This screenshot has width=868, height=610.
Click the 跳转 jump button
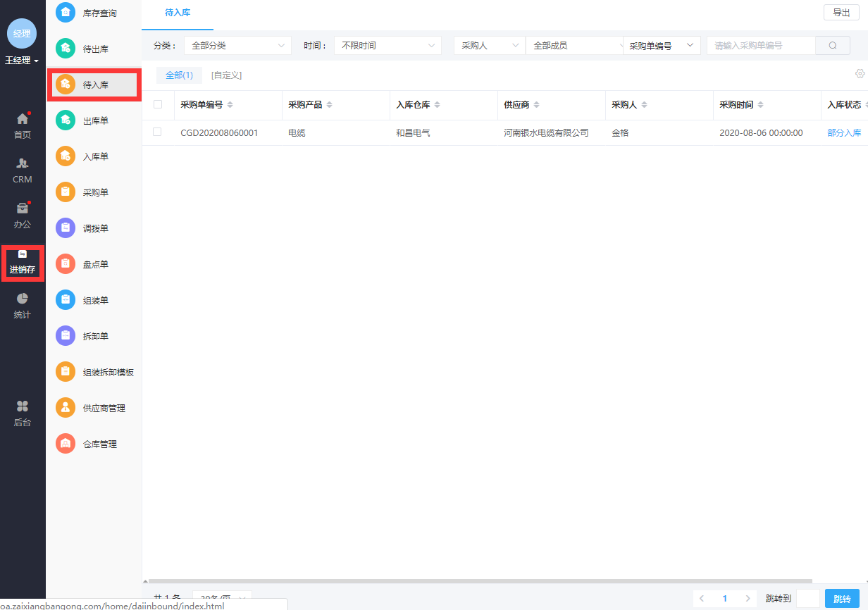842,599
